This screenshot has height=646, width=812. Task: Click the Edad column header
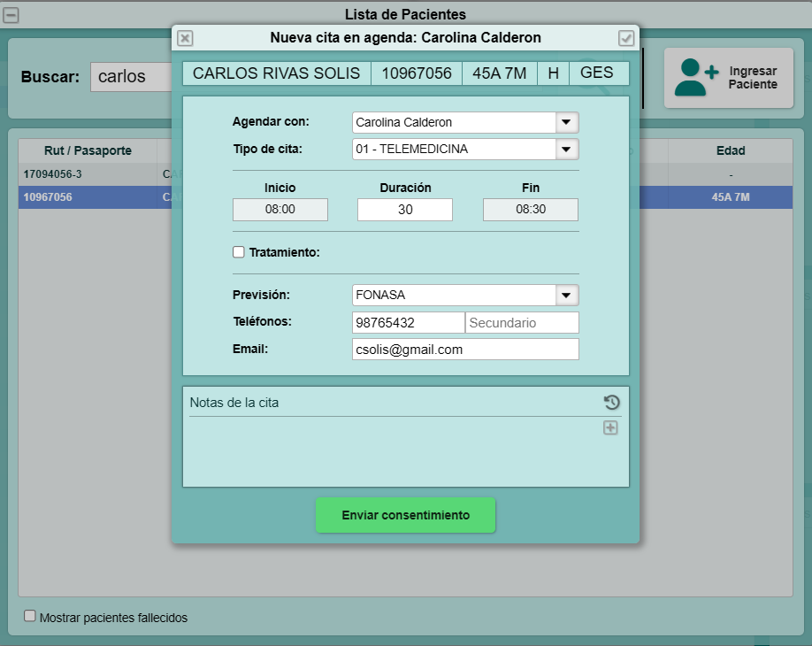click(x=730, y=150)
